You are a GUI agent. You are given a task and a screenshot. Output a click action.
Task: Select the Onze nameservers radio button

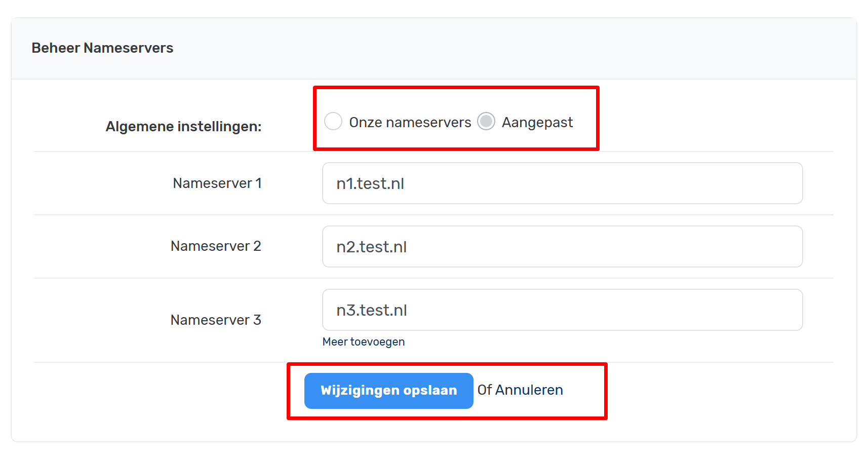point(333,122)
